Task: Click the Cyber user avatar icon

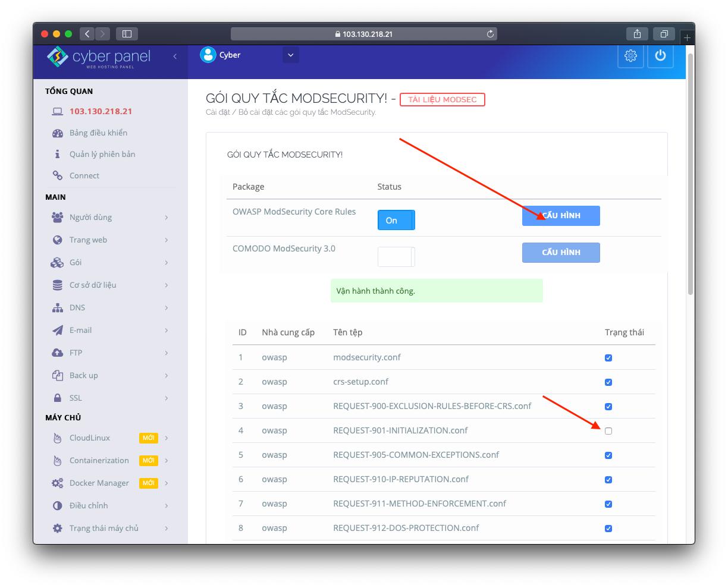Action: [x=208, y=55]
